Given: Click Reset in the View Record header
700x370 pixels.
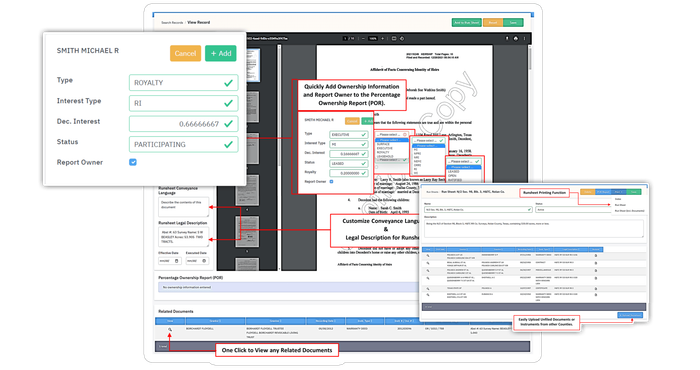Looking at the screenshot, I should point(493,22).
